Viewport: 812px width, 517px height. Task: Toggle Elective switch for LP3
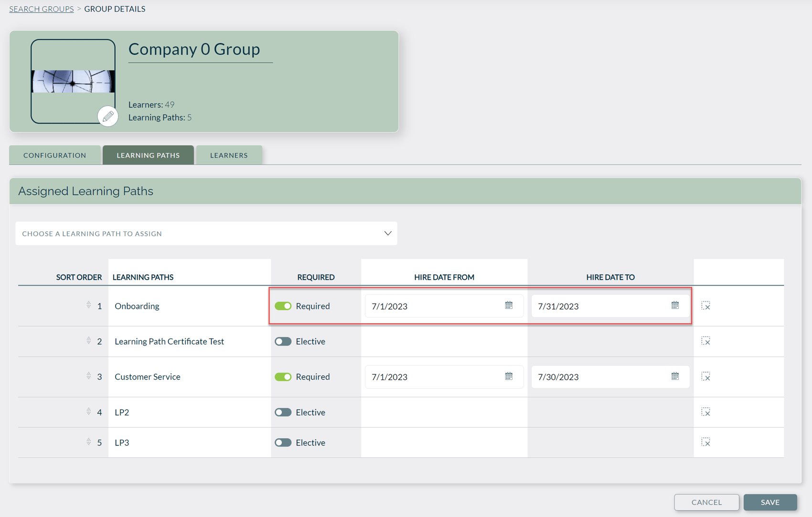point(283,443)
